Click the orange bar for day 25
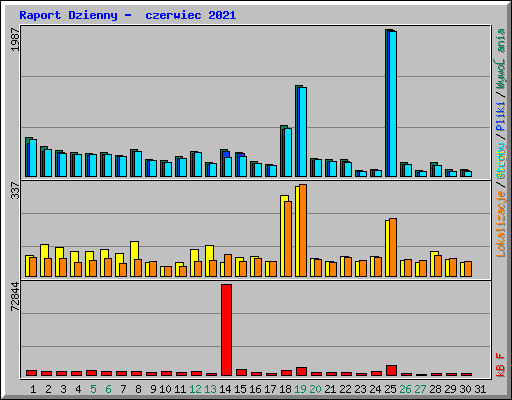 click(x=393, y=247)
